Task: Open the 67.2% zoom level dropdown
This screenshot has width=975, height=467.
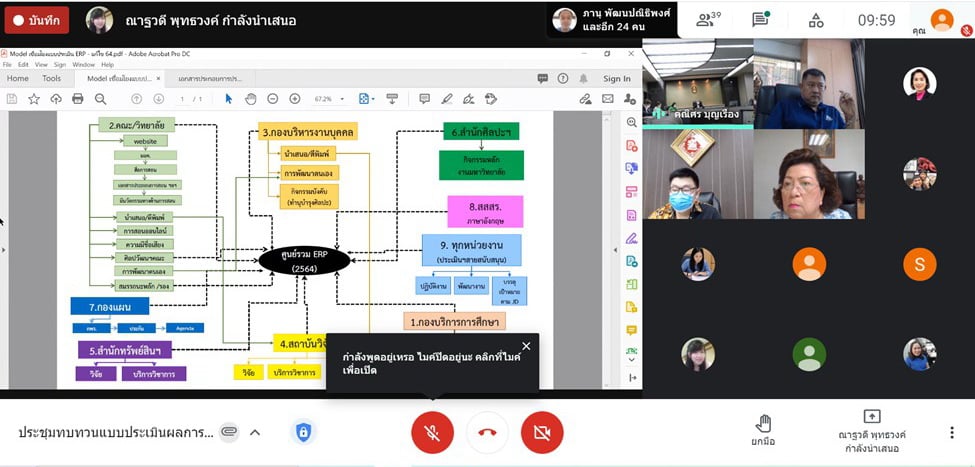Action: (x=329, y=99)
